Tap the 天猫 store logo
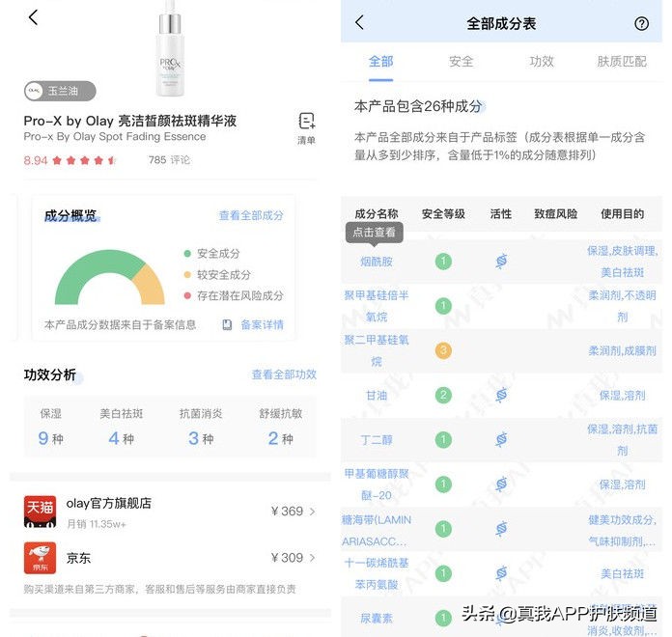 [x=40, y=512]
